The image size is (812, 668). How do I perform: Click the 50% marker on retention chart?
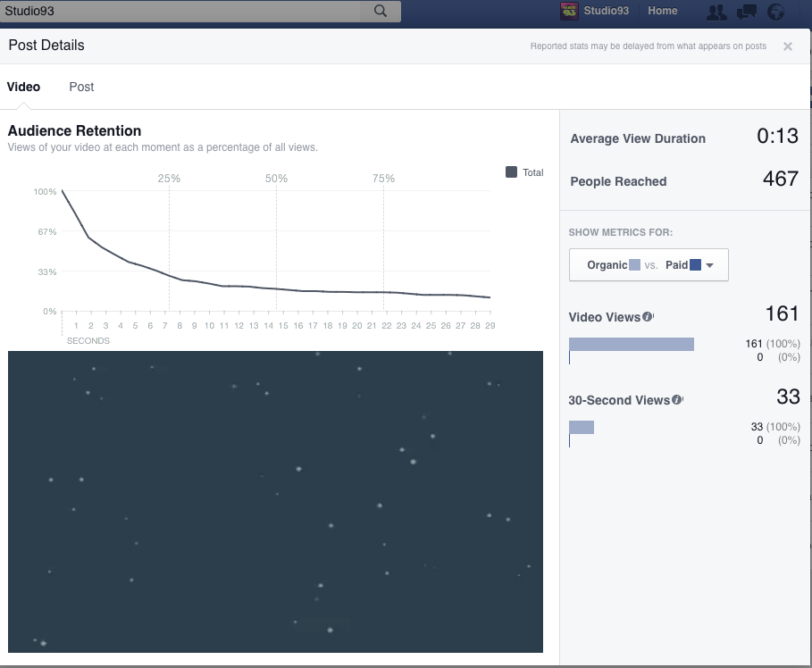click(276, 178)
